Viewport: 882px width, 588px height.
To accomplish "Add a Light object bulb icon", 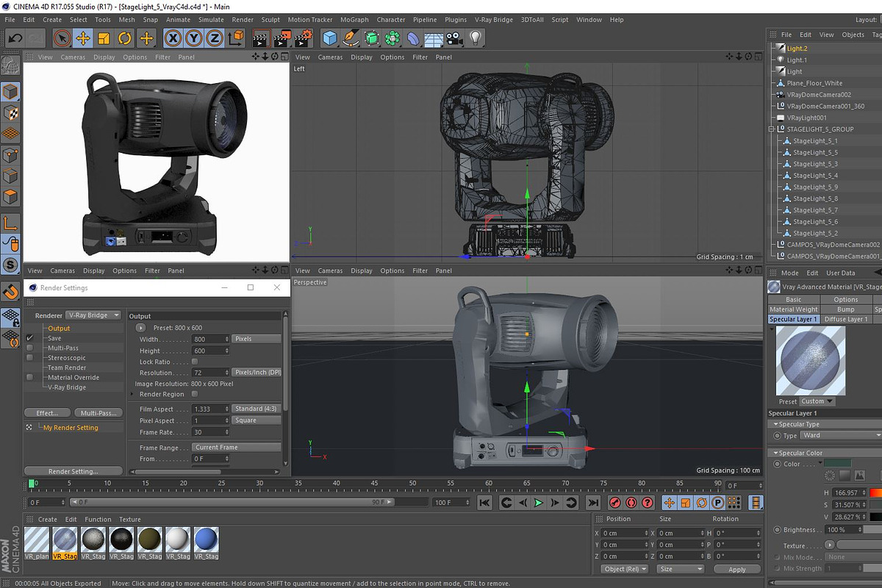I will tap(476, 37).
